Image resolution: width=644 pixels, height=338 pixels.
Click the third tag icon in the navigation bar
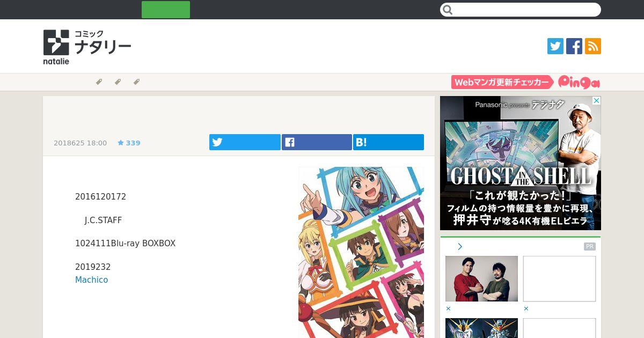click(x=136, y=82)
